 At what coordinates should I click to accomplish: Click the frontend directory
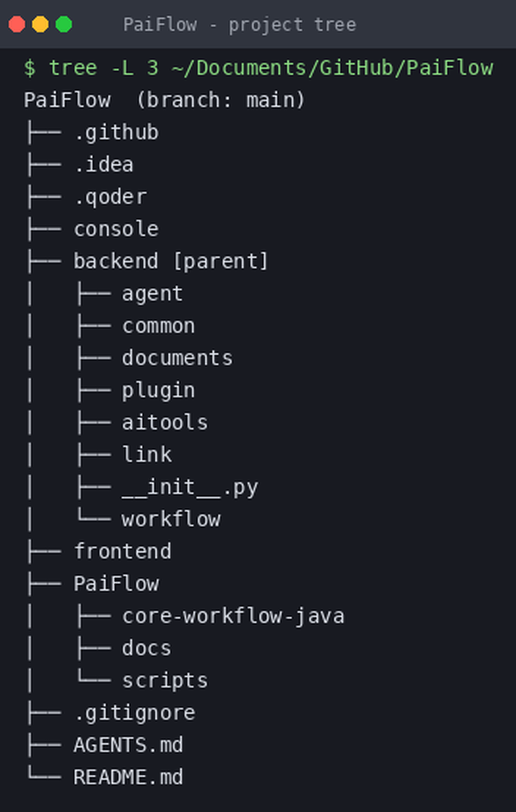[122, 551]
